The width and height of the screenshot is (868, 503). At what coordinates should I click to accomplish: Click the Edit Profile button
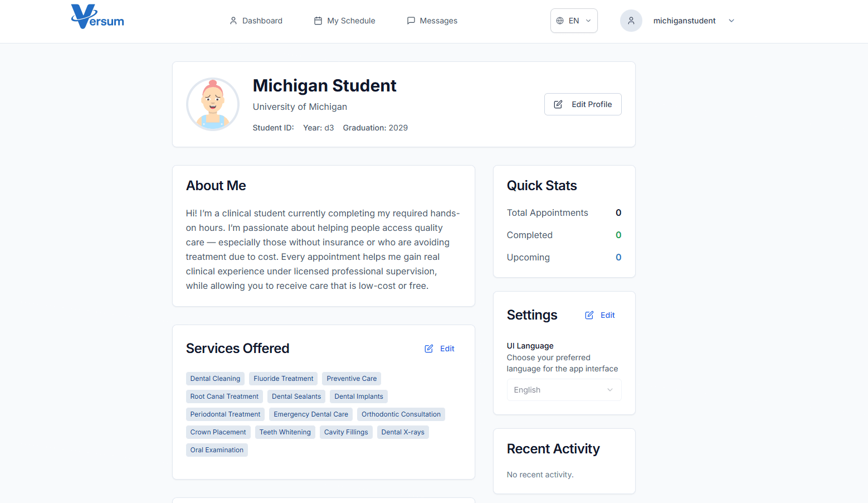pyautogui.click(x=583, y=104)
